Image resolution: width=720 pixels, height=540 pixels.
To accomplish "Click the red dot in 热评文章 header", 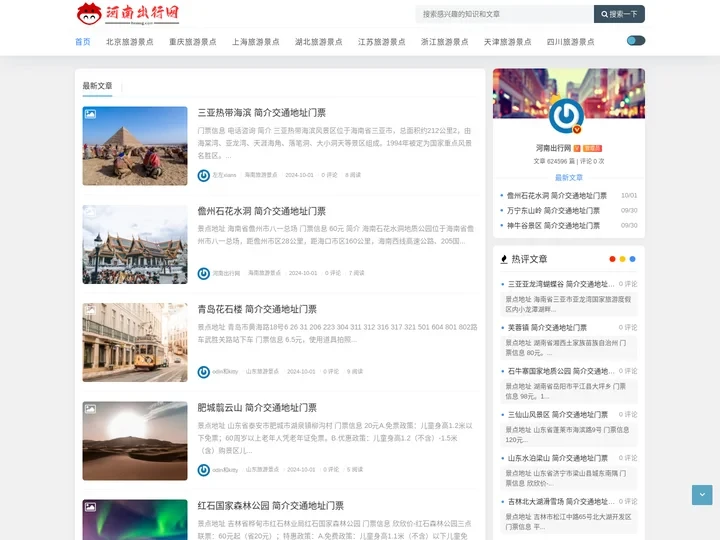I will tap(612, 259).
